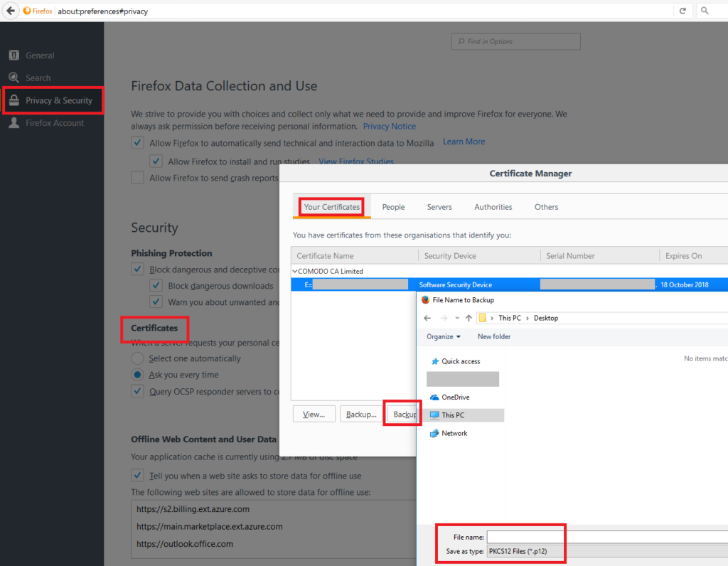The image size is (728, 566).
Task: Click the File name input field
Action: 607,537
